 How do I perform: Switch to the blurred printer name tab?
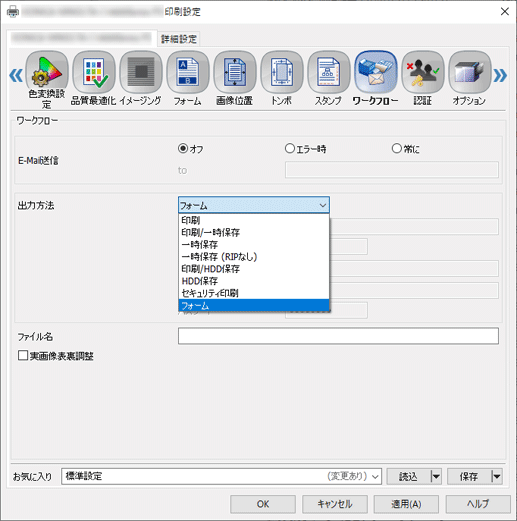82,38
